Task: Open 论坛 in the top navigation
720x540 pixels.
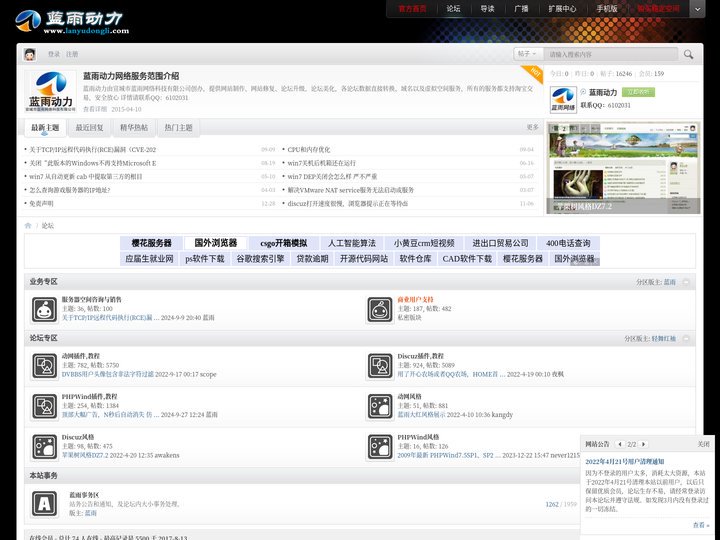Action: [453, 9]
